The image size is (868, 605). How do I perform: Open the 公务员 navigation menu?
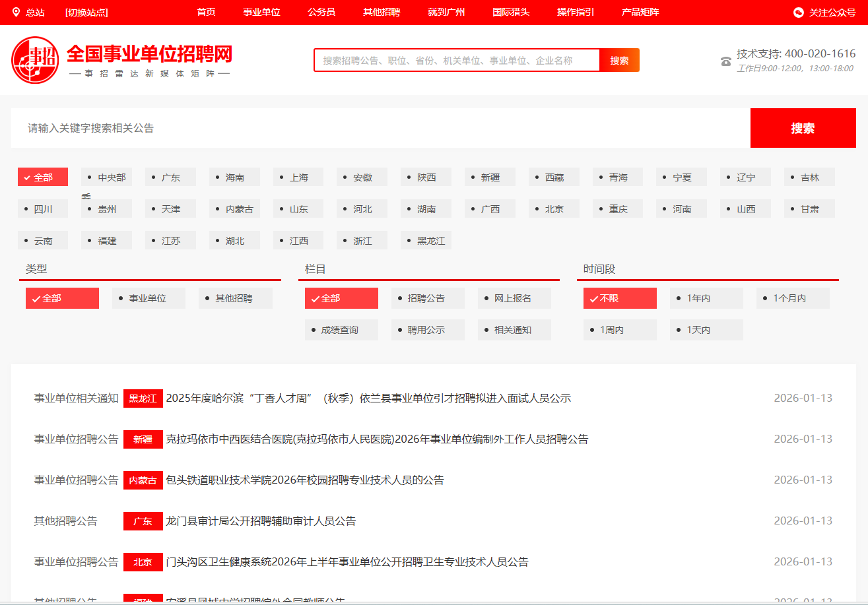pos(321,12)
